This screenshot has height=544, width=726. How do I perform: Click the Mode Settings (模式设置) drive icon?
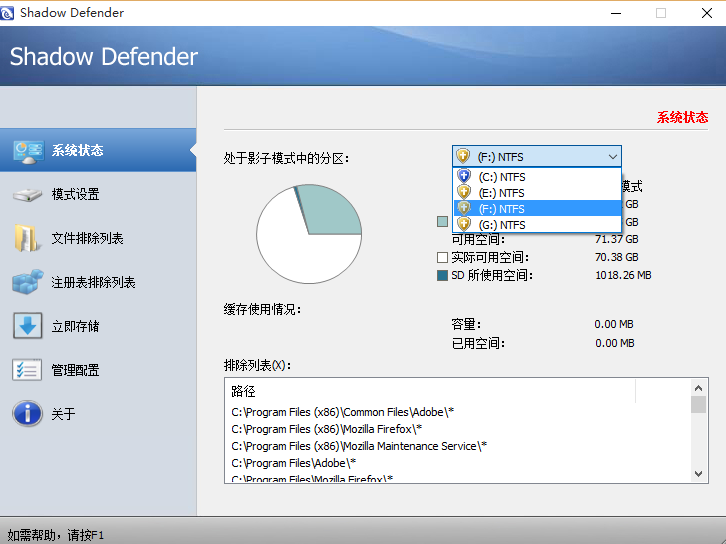pyautogui.click(x=28, y=195)
